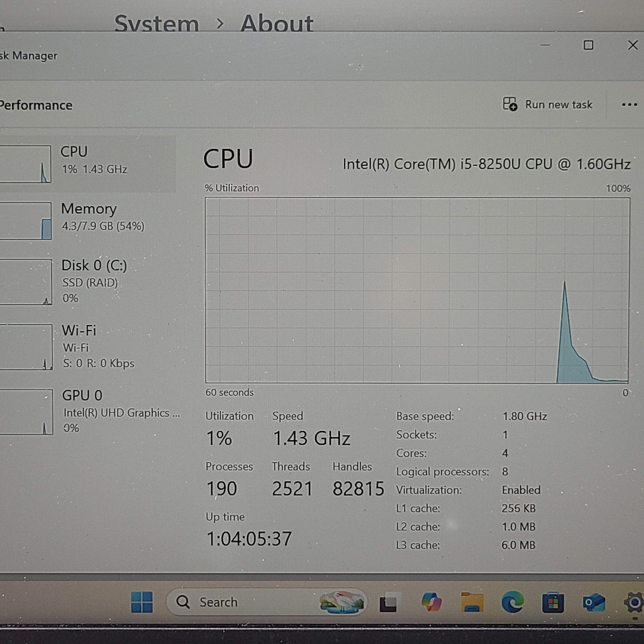The width and height of the screenshot is (644, 644).
Task: Open Disk 0 (C:) performance graph
Action: pos(26,282)
